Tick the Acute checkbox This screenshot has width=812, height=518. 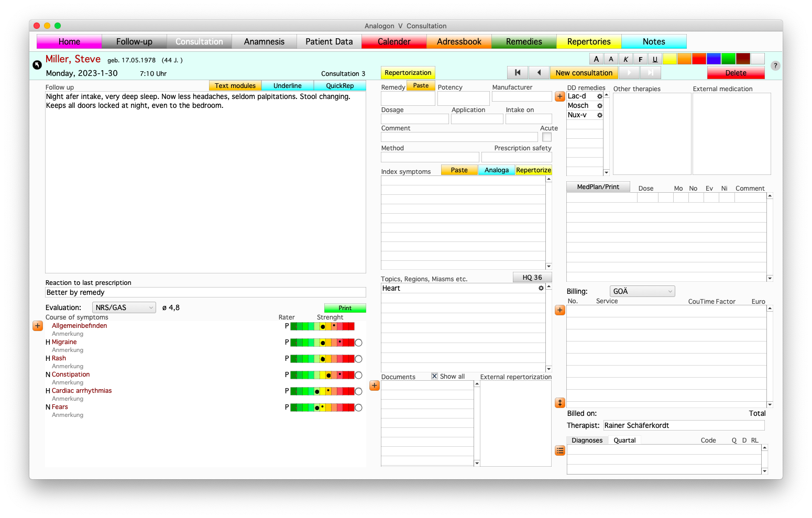(x=547, y=137)
